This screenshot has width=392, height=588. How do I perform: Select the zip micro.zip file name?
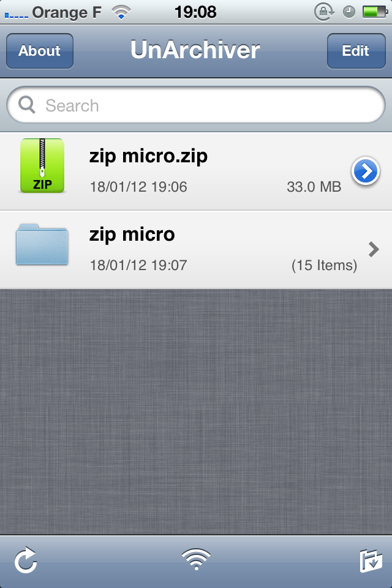[x=148, y=156]
